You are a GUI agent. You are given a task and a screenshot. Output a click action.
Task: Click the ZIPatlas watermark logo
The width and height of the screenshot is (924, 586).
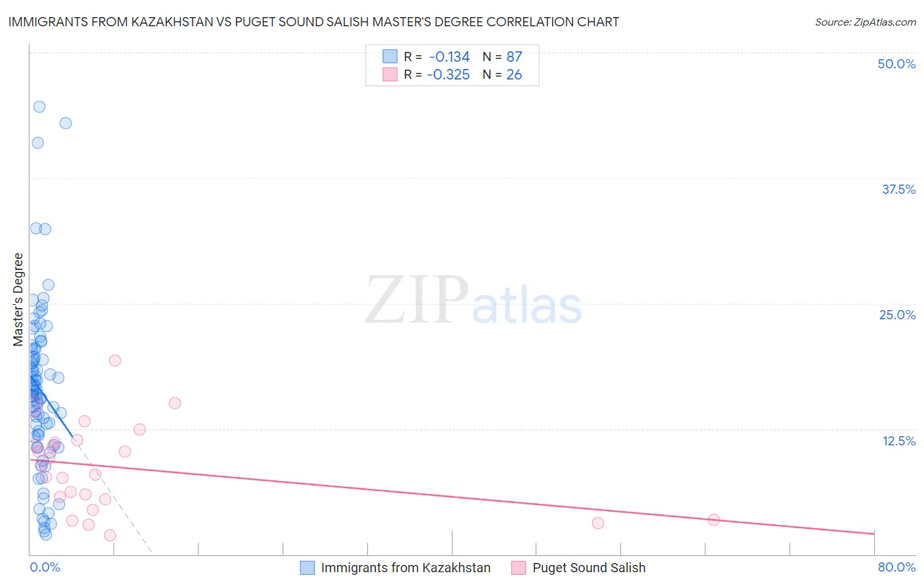tap(473, 300)
